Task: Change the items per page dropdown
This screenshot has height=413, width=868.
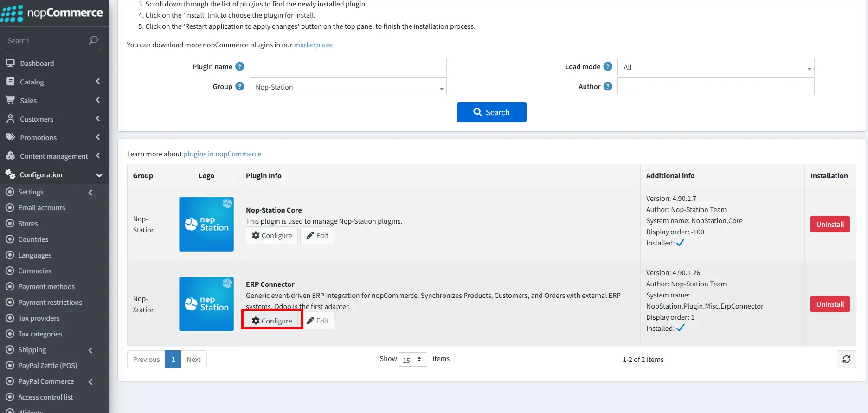Action: [412, 360]
